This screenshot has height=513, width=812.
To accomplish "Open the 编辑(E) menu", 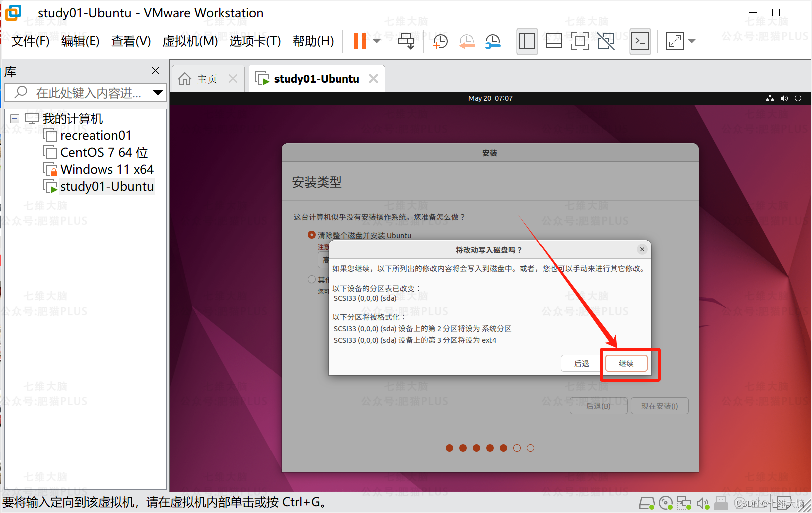I will 80,41.
